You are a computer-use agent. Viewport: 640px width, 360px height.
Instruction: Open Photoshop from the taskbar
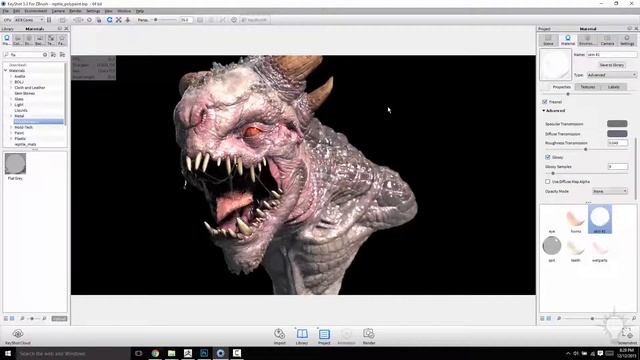coord(204,353)
